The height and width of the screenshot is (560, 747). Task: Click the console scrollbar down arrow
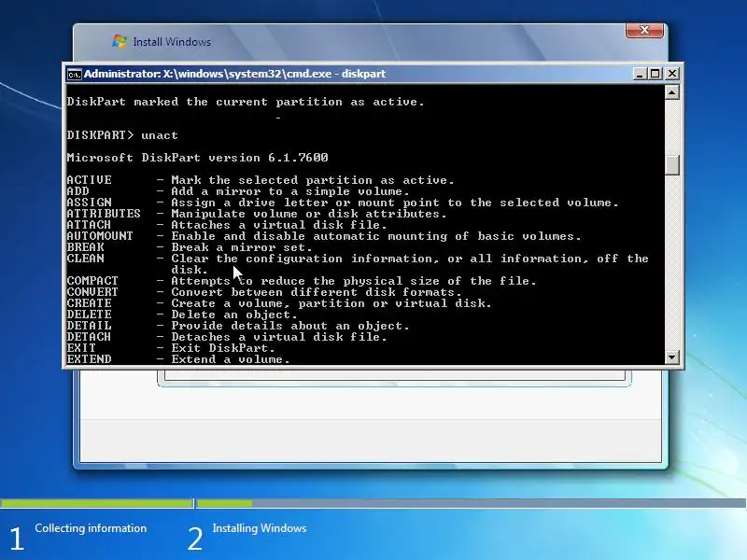pos(671,357)
